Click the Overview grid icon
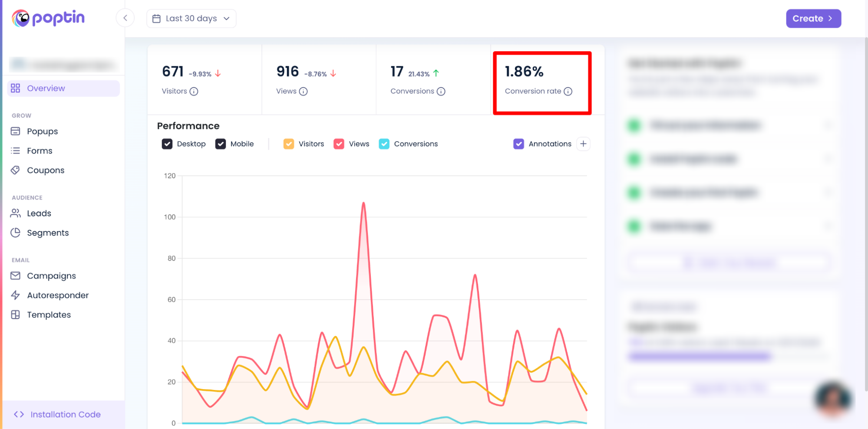Screen dimensions: 868x429 (16, 88)
